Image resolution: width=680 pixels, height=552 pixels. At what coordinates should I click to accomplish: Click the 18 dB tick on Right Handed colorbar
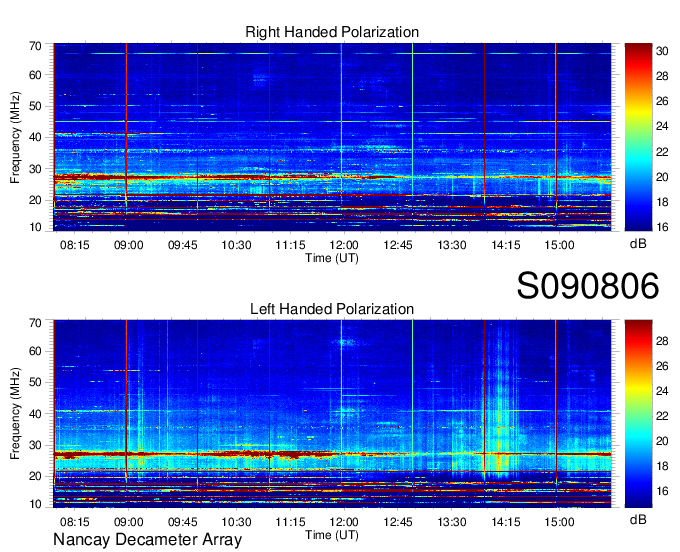pos(662,202)
